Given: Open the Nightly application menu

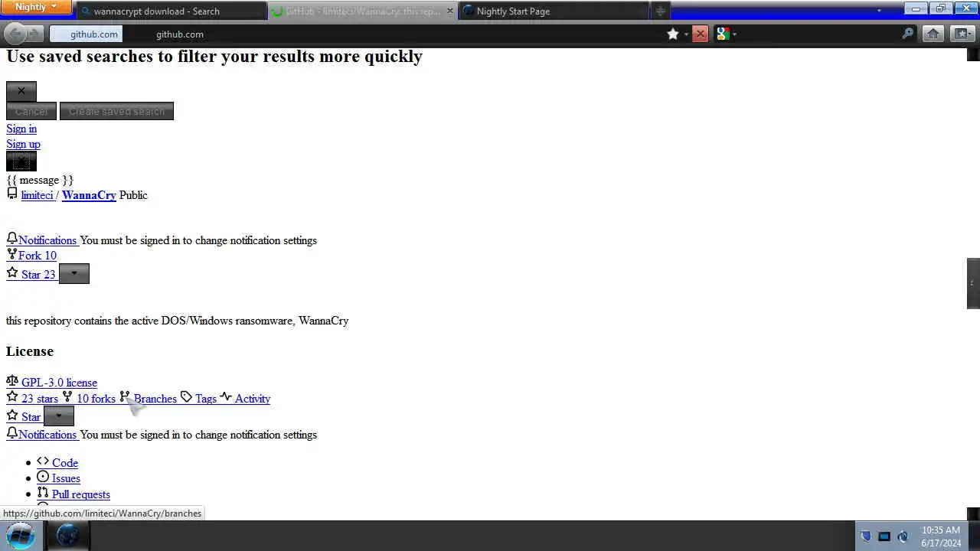Looking at the screenshot, I should [36, 8].
